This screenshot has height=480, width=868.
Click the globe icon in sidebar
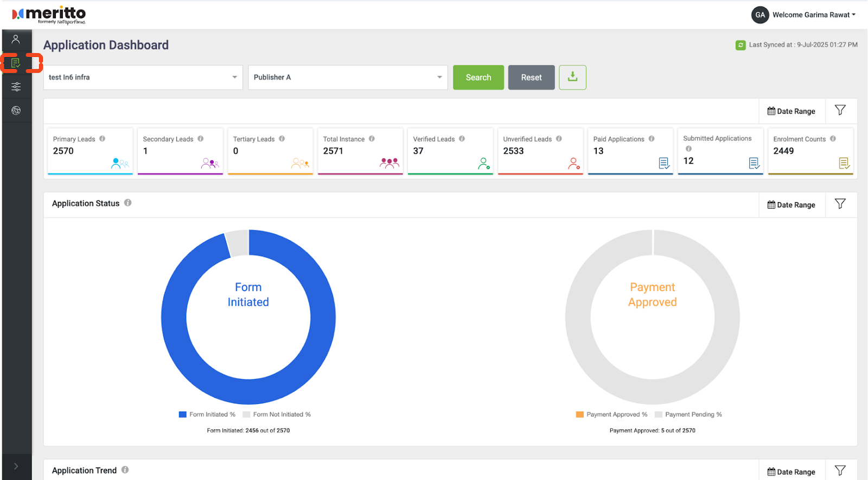pyautogui.click(x=16, y=111)
